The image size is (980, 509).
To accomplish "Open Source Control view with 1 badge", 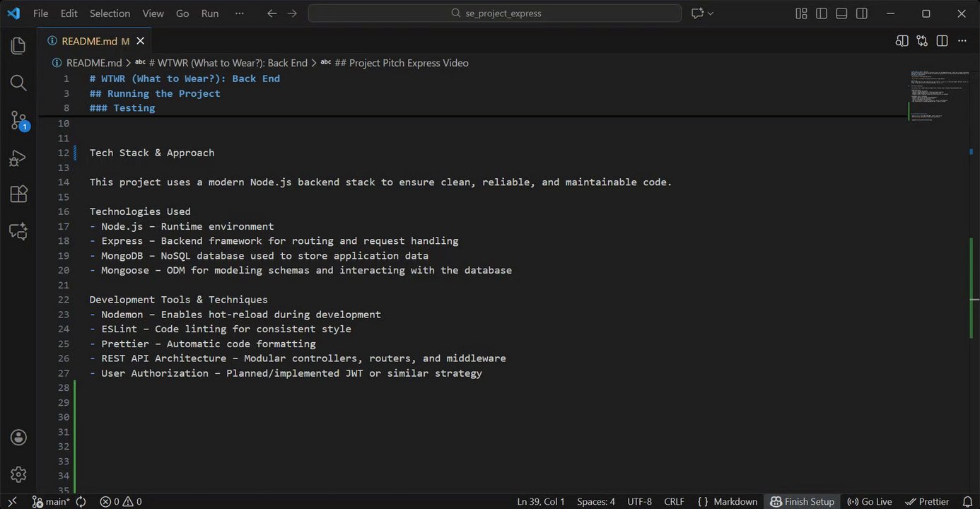I will pyautogui.click(x=18, y=120).
